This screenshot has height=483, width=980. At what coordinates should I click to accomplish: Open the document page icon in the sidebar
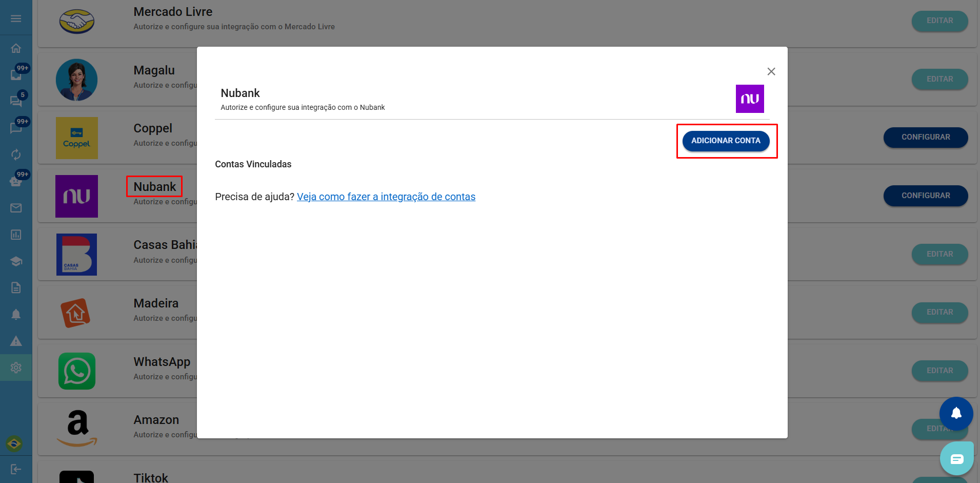16,287
